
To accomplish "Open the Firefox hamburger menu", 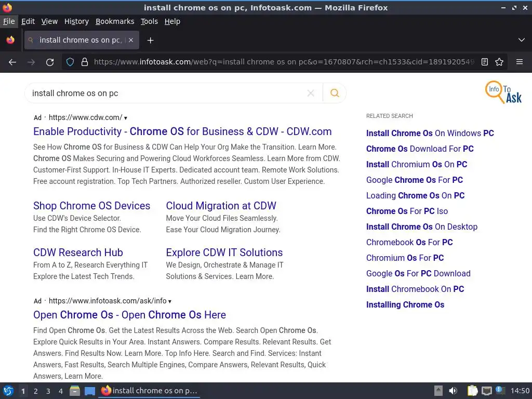I will pyautogui.click(x=519, y=62).
